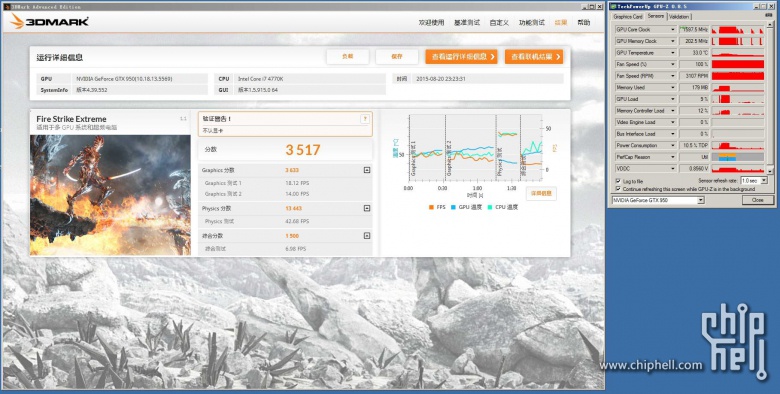780x394 pixels.
Task: Open the NVIDIA GeForce GTX 950 selector
Action: point(658,200)
